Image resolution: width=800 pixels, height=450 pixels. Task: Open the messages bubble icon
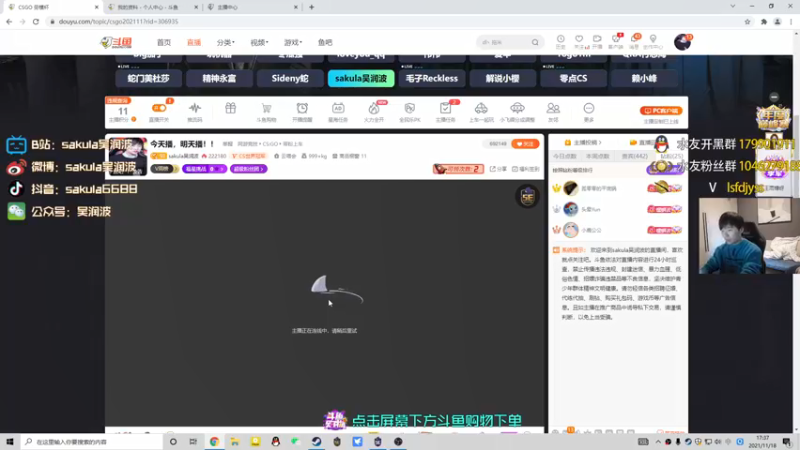point(634,41)
